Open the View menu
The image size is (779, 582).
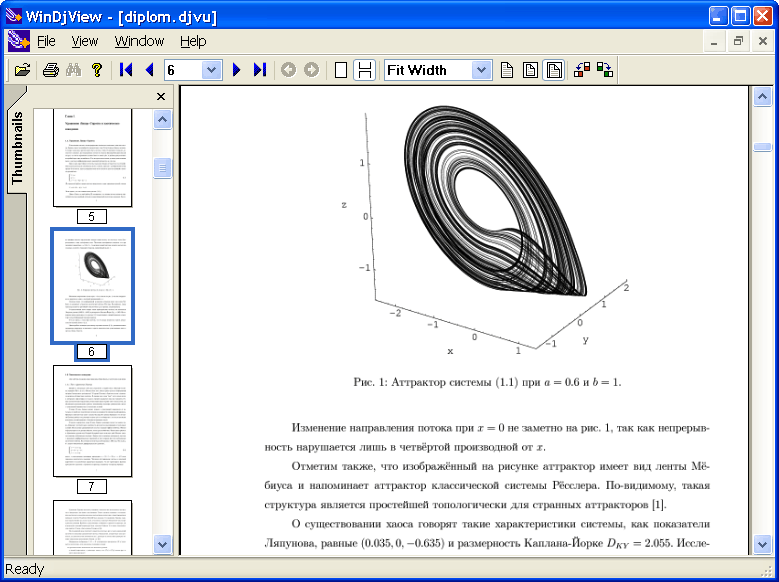coord(85,41)
